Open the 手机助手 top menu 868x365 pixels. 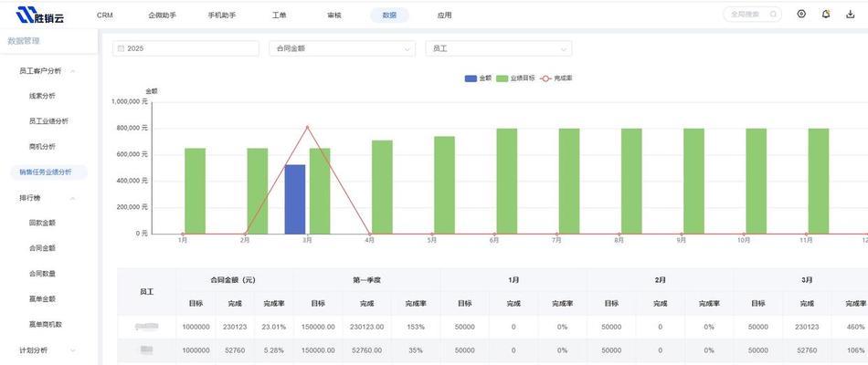point(222,16)
